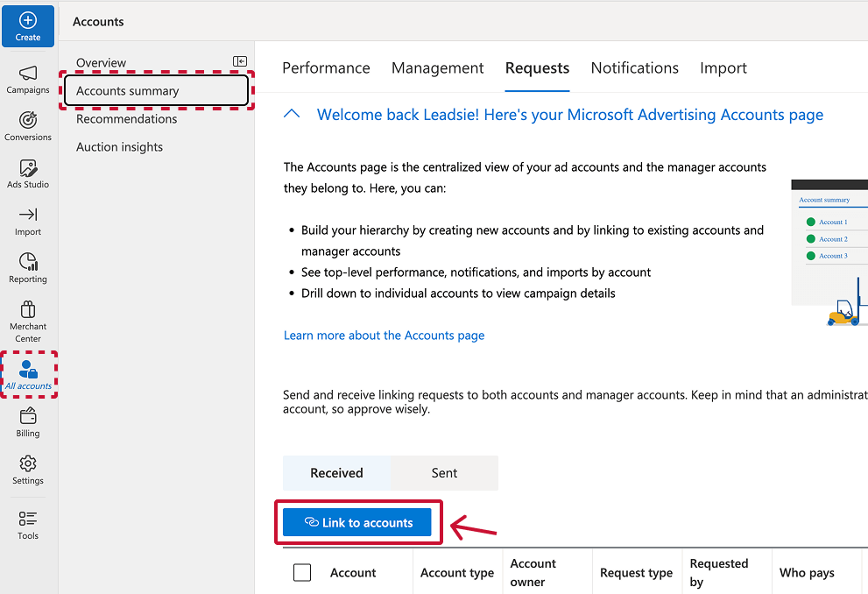
Task: Open Overview in the Accounts menu
Action: tap(102, 62)
